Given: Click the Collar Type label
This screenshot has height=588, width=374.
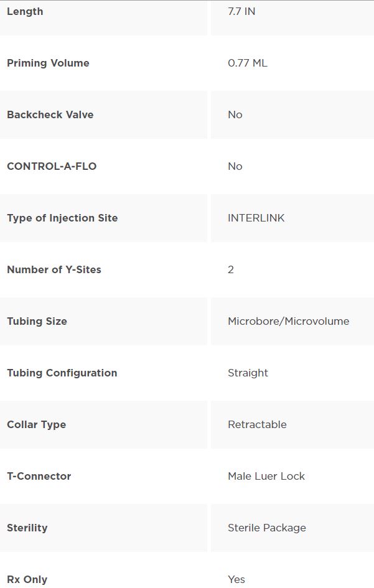Looking at the screenshot, I should tap(36, 424).
